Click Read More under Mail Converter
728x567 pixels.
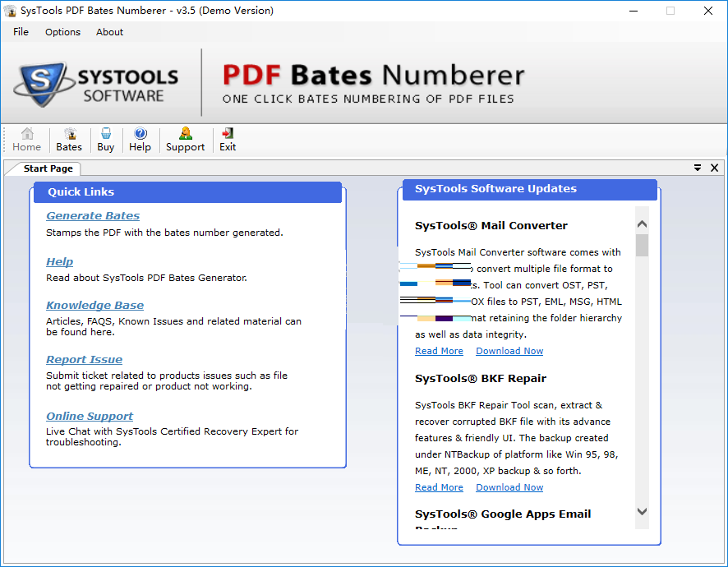coord(439,351)
